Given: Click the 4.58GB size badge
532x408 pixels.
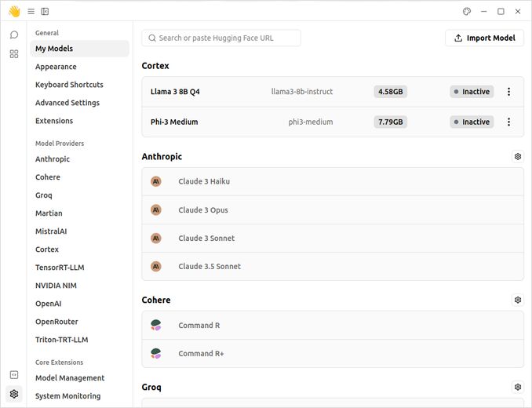Looking at the screenshot, I should click(x=391, y=92).
